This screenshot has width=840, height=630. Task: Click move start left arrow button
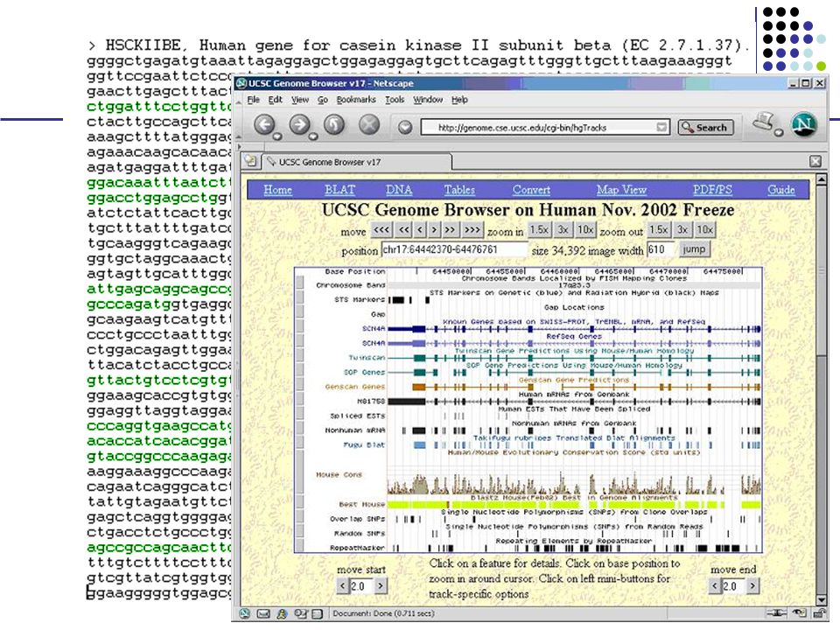pos(342,586)
